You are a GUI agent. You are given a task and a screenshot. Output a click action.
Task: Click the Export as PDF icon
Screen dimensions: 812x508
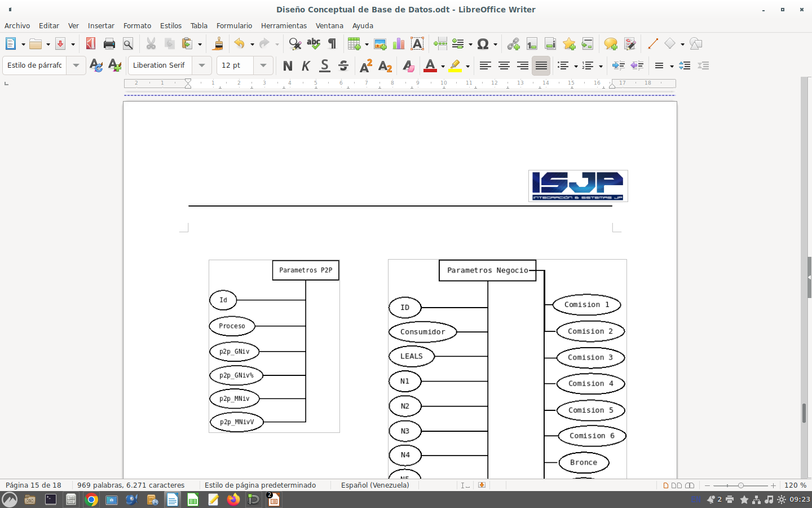click(x=90, y=43)
